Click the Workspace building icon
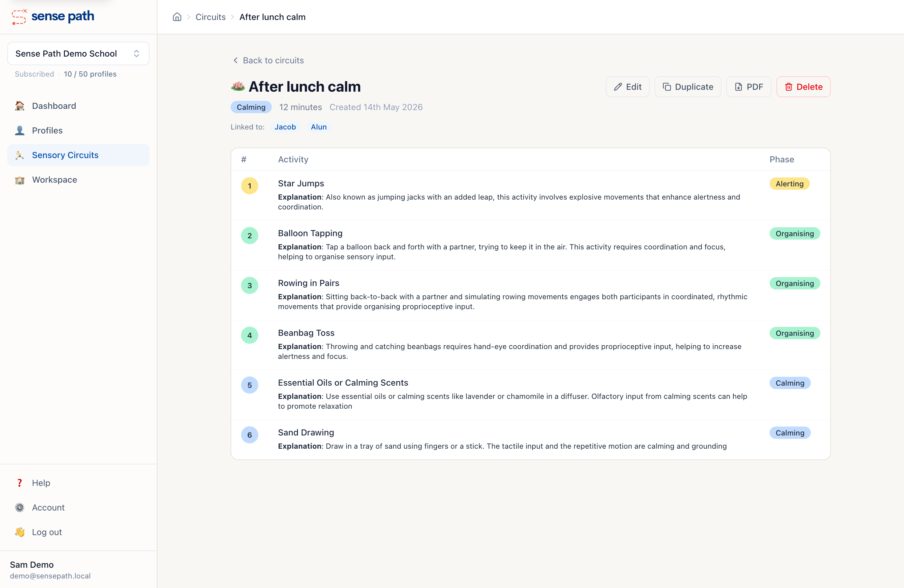The height and width of the screenshot is (588, 904). [20, 180]
